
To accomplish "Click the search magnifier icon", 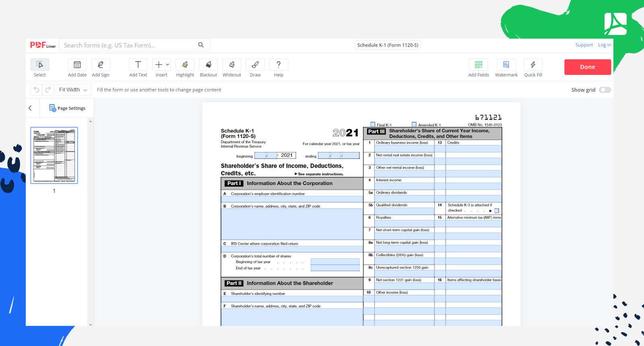I will [x=201, y=45].
